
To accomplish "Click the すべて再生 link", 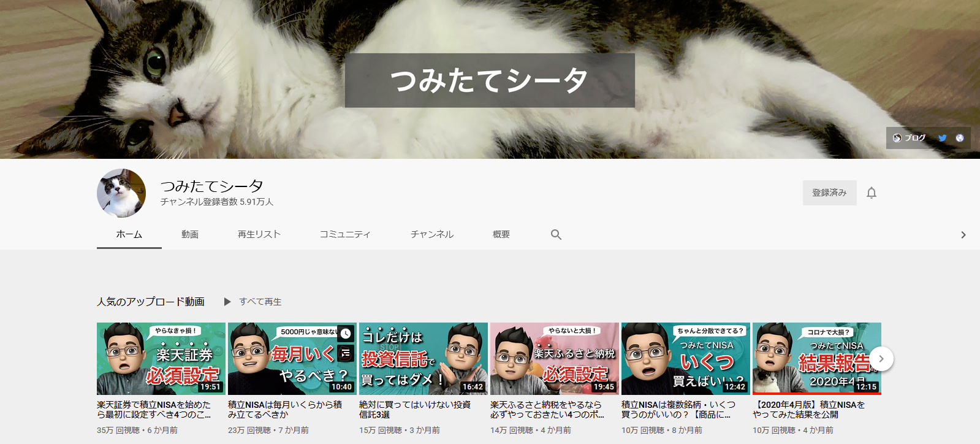I will 260,302.
